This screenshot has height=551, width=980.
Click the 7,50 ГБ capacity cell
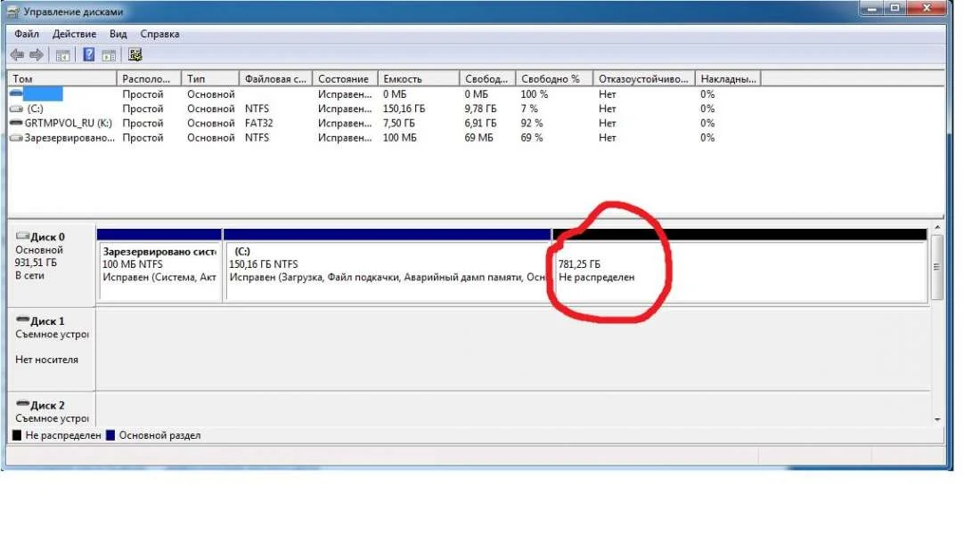point(399,123)
